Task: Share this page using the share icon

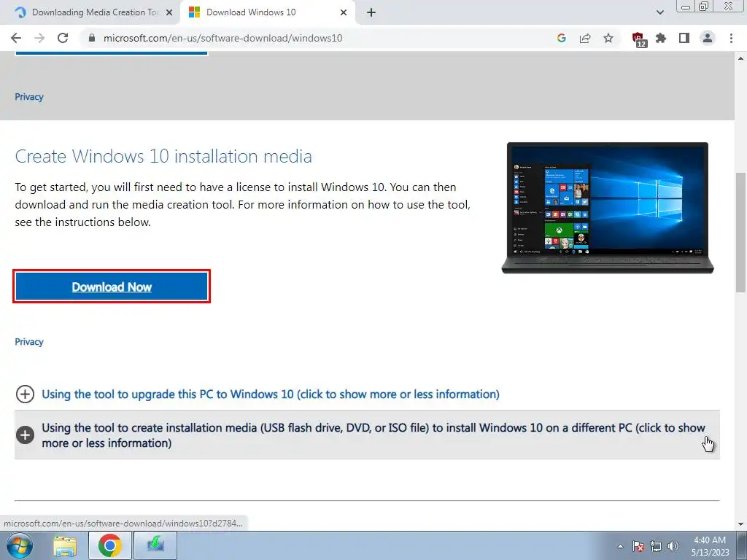Action: coord(585,38)
